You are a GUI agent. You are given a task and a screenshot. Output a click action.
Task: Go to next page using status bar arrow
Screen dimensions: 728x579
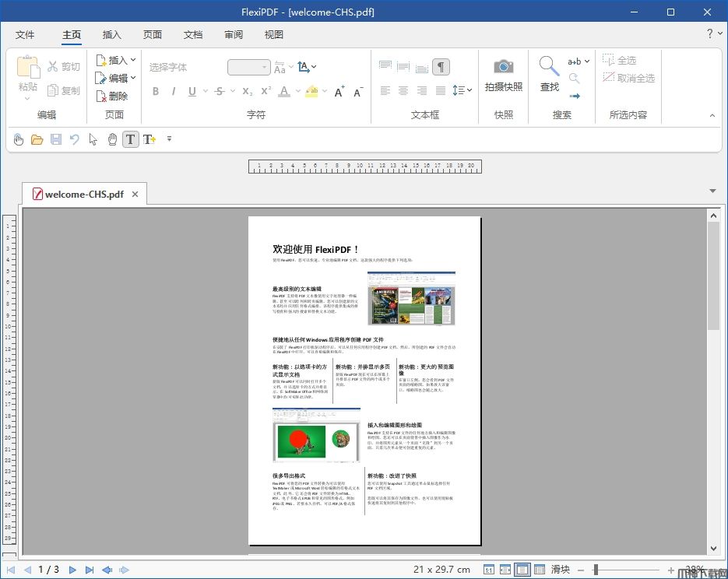72,570
